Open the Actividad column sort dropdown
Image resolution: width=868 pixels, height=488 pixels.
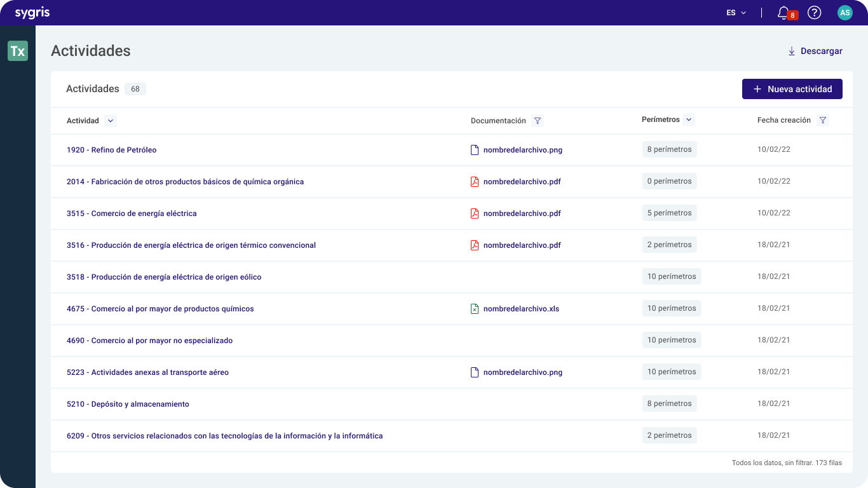[111, 121]
